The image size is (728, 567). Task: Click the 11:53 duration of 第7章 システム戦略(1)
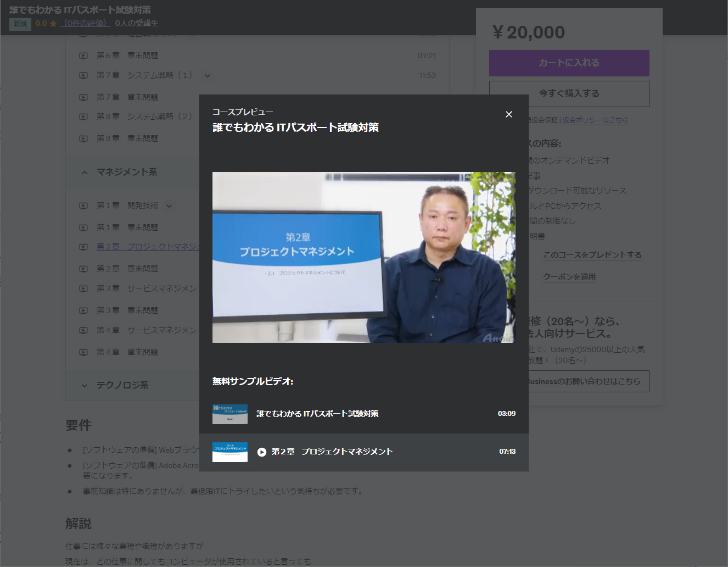[x=427, y=75]
